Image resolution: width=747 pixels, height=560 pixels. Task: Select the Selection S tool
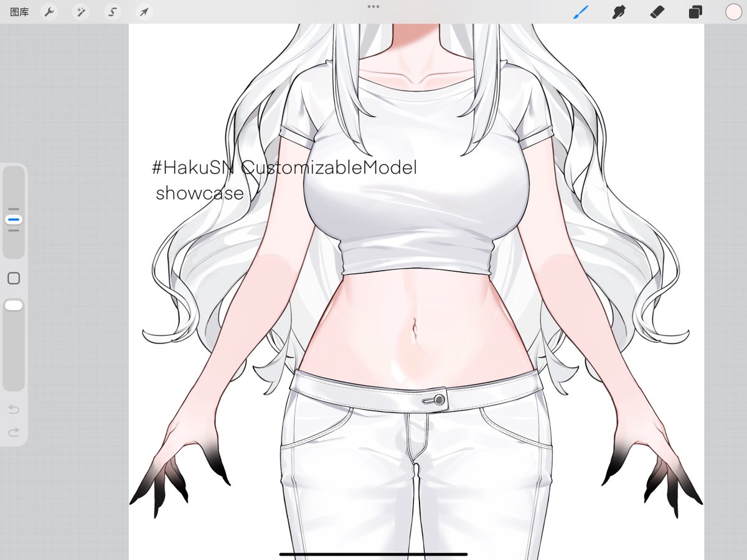(112, 12)
